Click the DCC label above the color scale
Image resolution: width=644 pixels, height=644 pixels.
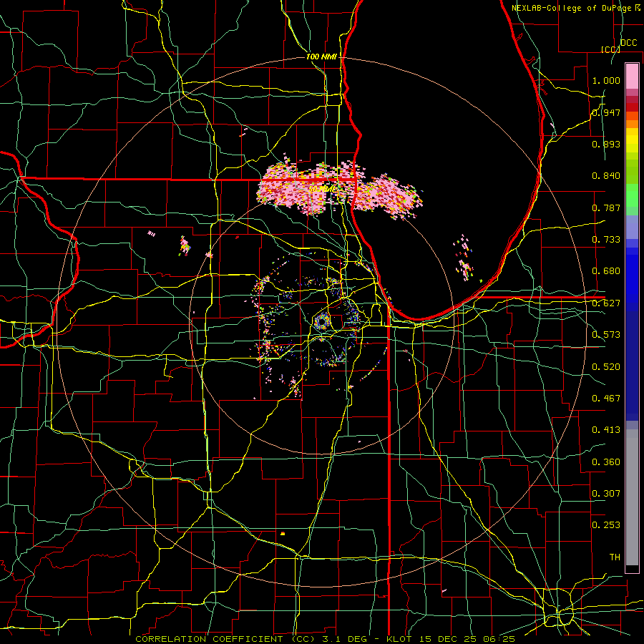coord(628,43)
